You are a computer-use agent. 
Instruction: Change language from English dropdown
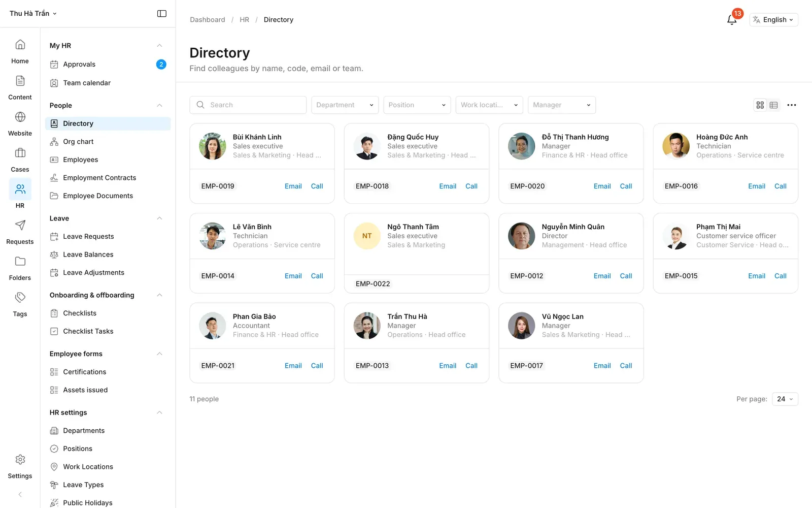[x=774, y=20]
